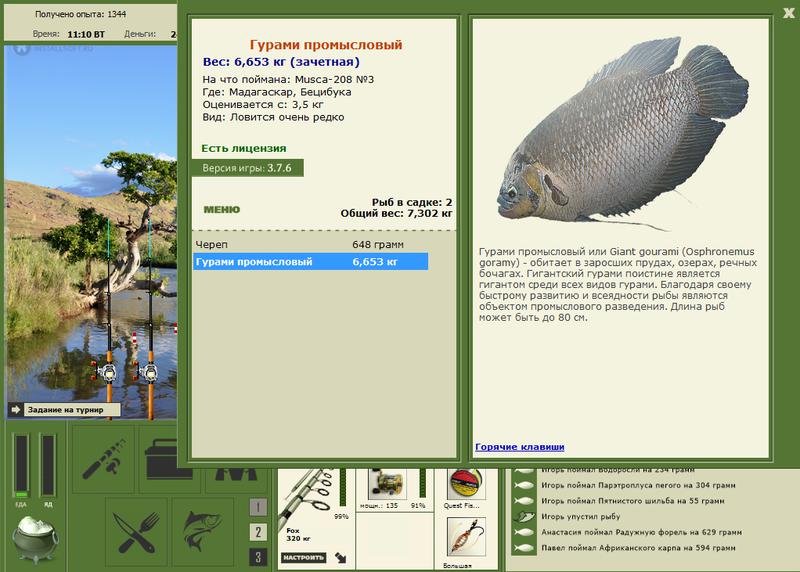Click message Игорь упустил рыбу
Image resolution: width=800 pixels, height=572 pixels.
coord(581,516)
